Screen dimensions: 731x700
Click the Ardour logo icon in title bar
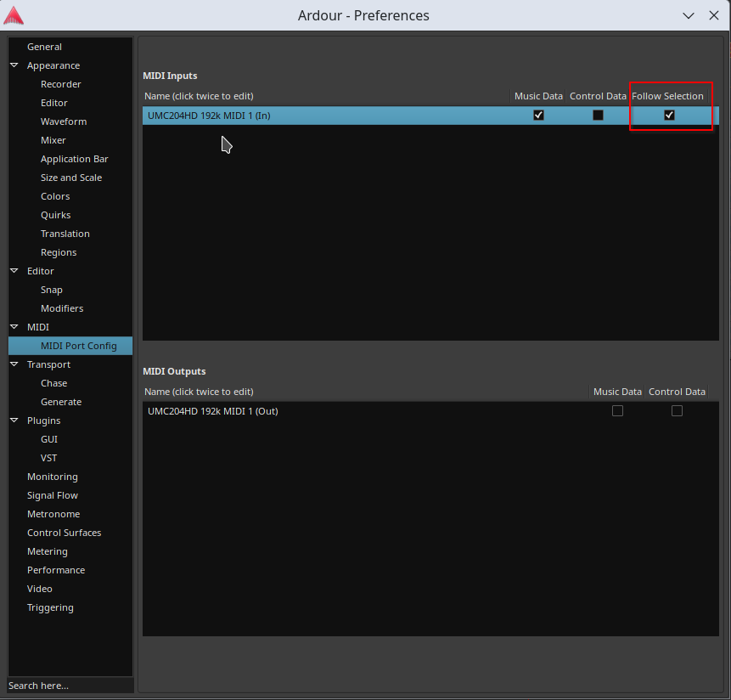pyautogui.click(x=14, y=15)
